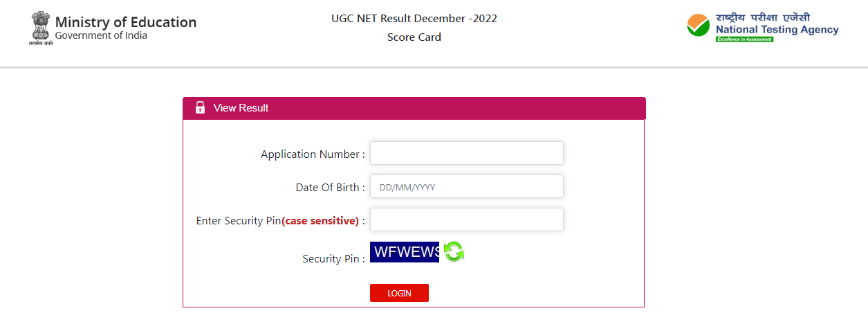Focus the Enter Security Pin text box
This screenshot has width=868, height=331.
pyautogui.click(x=467, y=220)
